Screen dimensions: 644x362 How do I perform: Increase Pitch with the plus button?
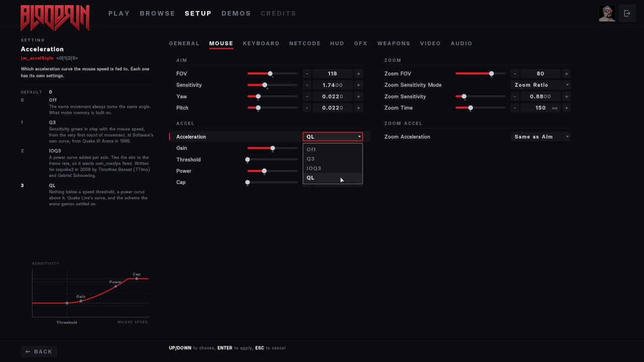pos(358,108)
